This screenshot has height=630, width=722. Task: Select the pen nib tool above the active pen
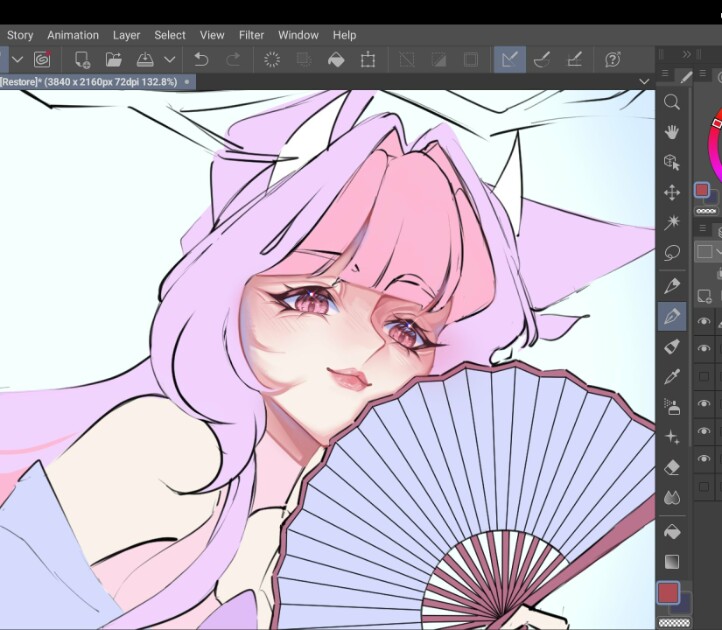(x=672, y=286)
